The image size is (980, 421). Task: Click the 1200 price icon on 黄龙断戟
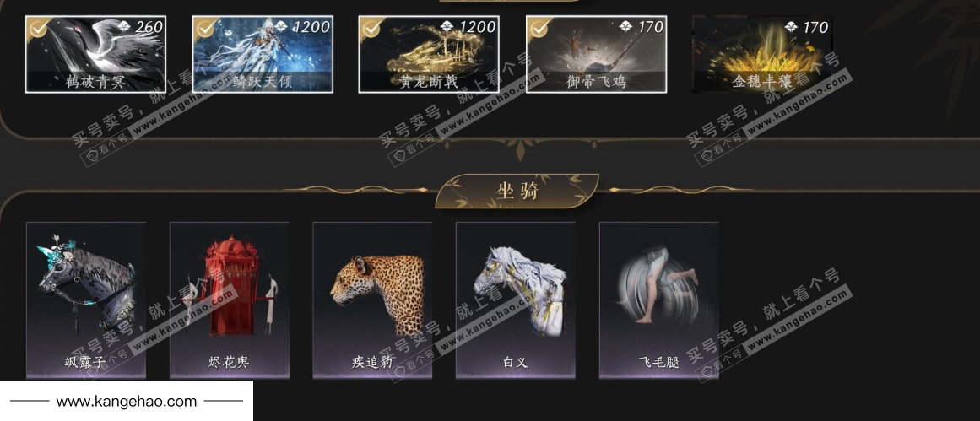click(447, 26)
